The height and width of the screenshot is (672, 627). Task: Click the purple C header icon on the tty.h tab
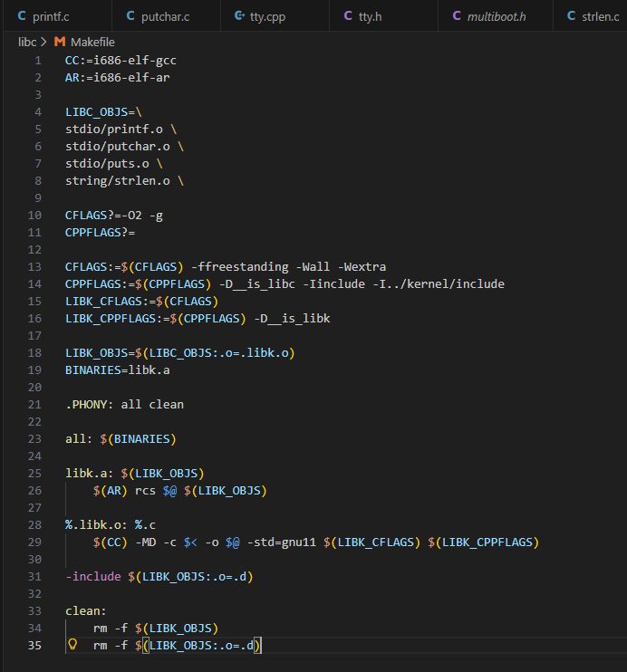348,16
